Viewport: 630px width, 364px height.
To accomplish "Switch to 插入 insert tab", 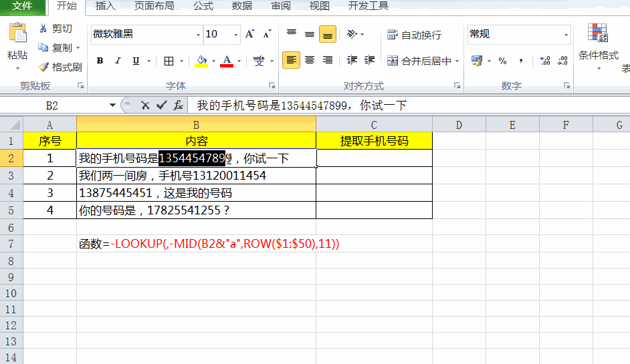I will pyautogui.click(x=105, y=6).
